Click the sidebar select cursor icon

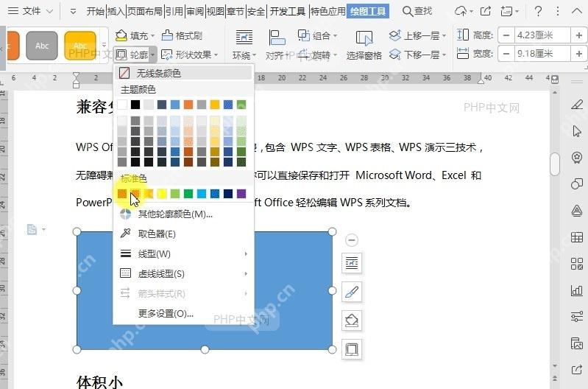pos(577,131)
